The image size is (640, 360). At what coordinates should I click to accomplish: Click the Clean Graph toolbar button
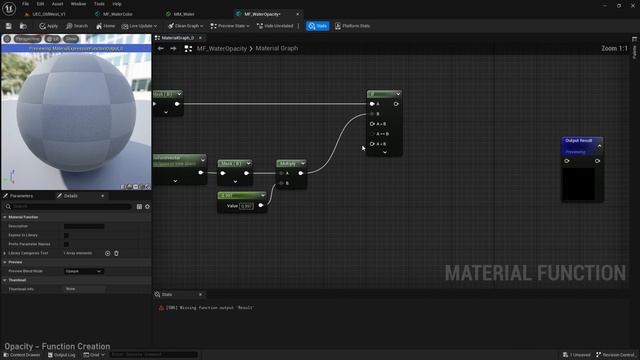coord(183,26)
